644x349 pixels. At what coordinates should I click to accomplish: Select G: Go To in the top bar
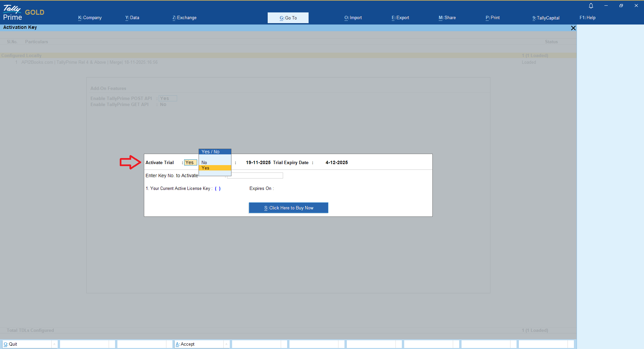288,17
